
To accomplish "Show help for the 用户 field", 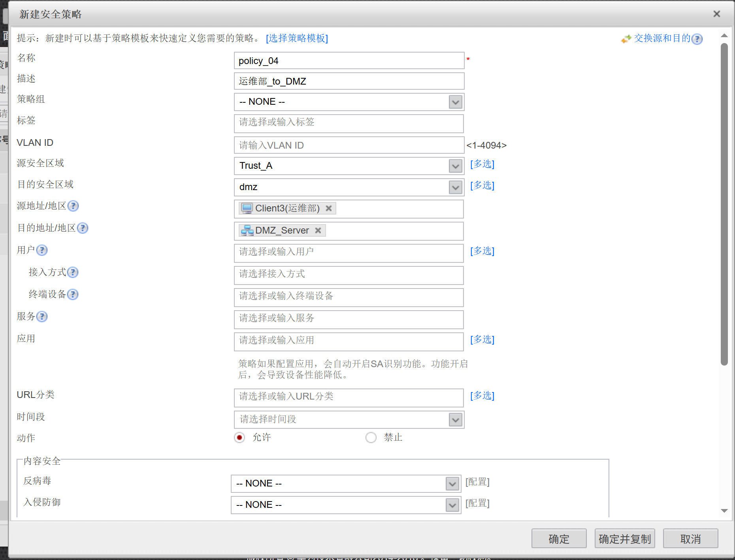I will (42, 250).
